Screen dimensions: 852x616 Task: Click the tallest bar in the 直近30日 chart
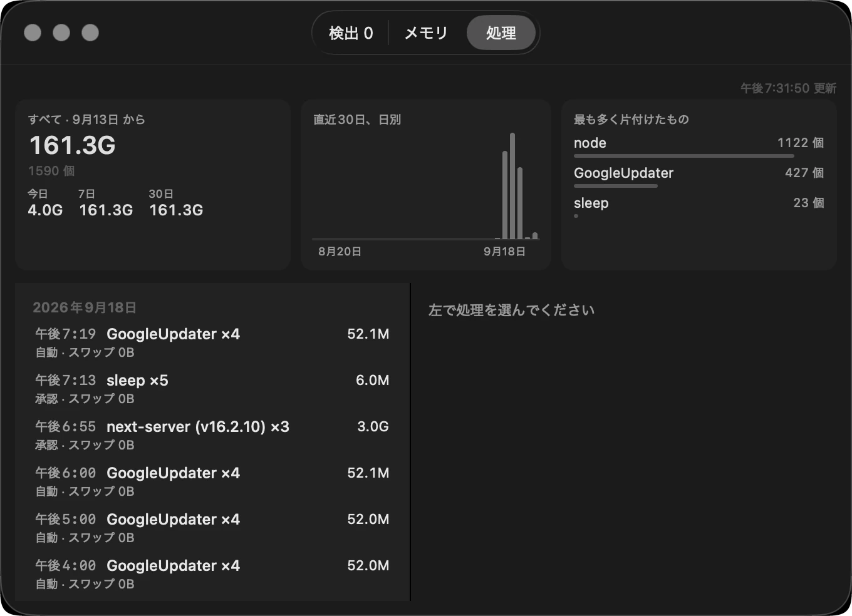(x=512, y=186)
